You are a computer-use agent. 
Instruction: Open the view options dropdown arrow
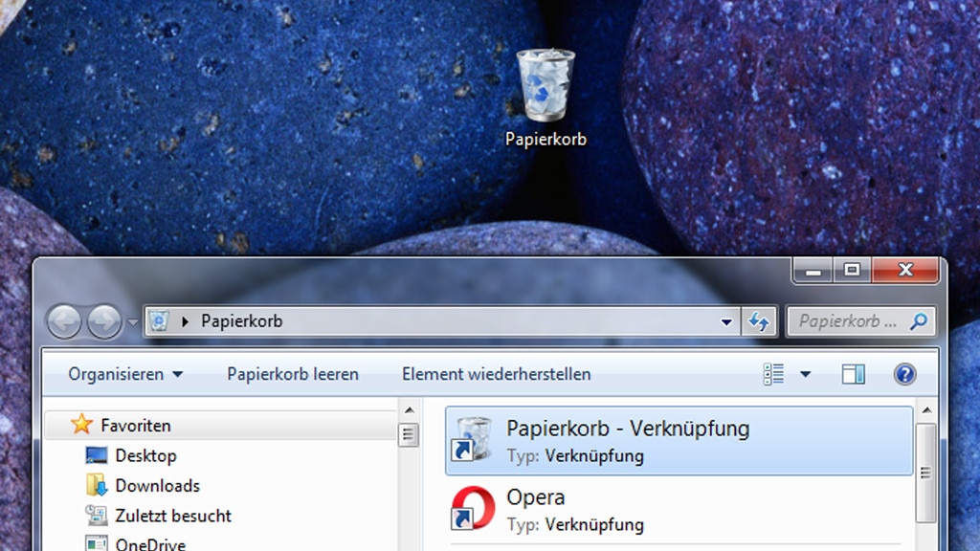coord(805,374)
